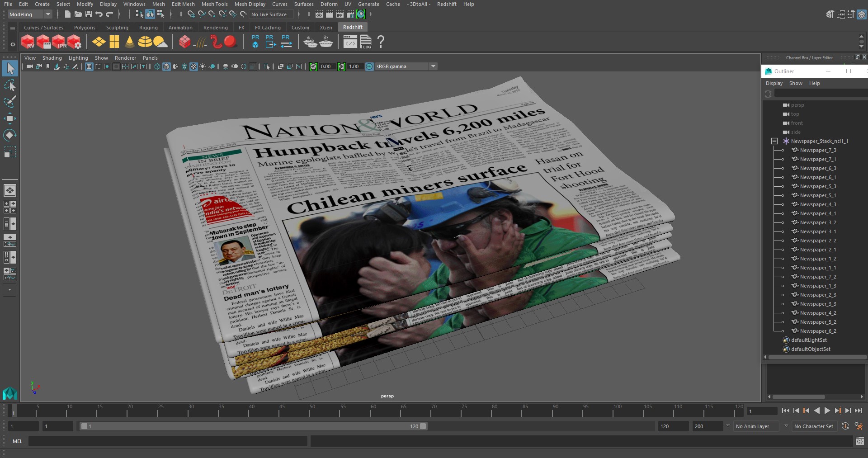Switch to the Polygons shelf tab

pos(85,28)
